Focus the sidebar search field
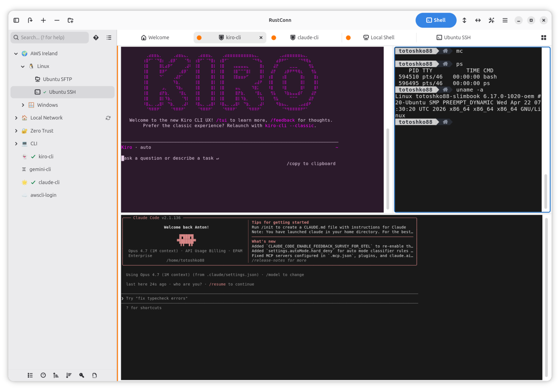560x392 pixels. [x=50, y=38]
